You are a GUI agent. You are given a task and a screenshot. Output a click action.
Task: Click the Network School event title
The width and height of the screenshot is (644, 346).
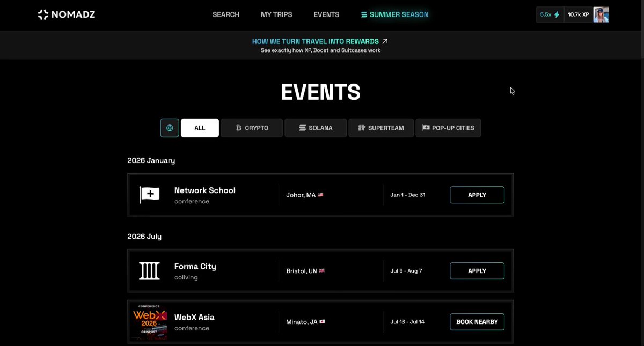pyautogui.click(x=205, y=190)
